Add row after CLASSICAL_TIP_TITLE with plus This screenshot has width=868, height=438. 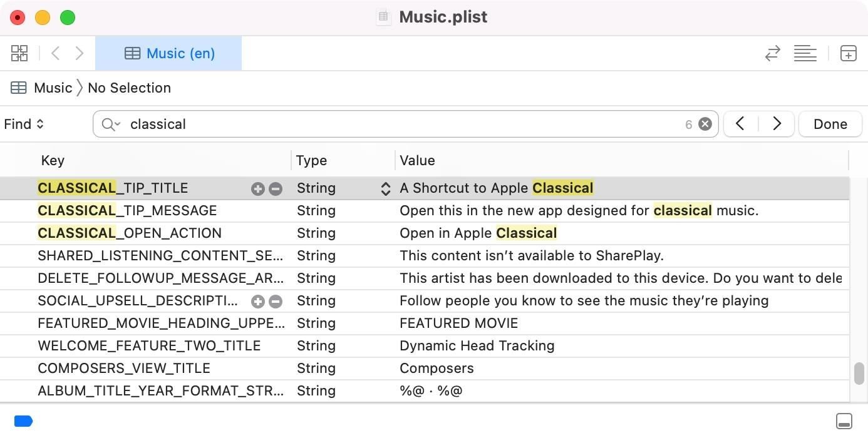tap(257, 188)
